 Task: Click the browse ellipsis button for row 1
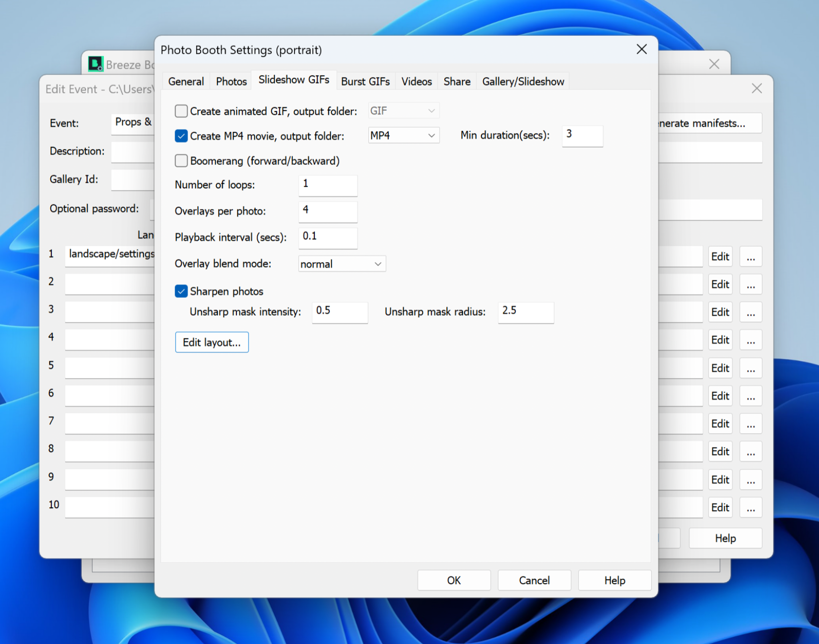pos(750,257)
